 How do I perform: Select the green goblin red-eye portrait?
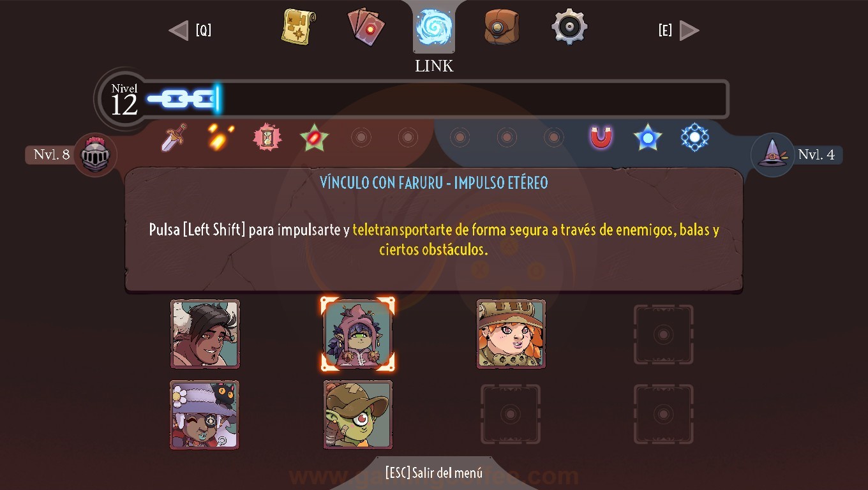coord(358,415)
